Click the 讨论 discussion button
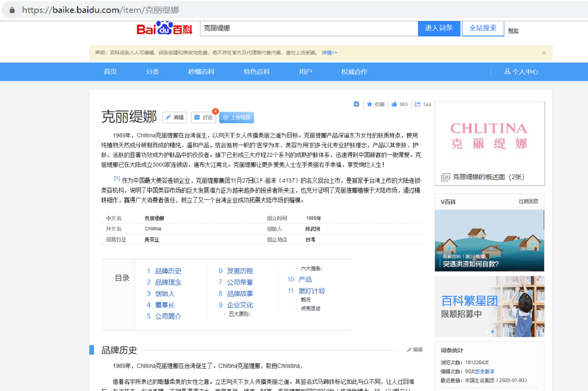588x391 pixels. click(x=204, y=117)
